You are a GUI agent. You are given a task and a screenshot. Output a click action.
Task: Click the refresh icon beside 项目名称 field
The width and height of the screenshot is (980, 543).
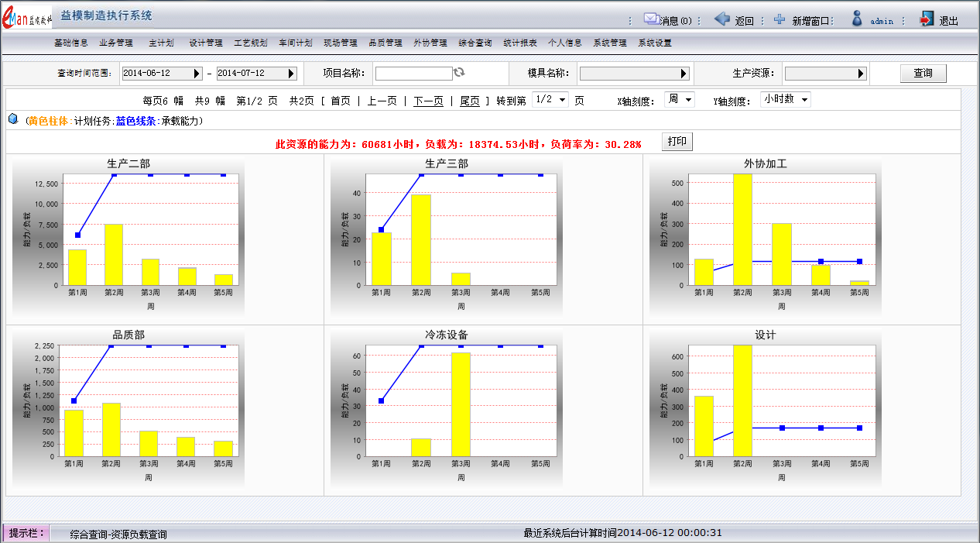click(460, 73)
